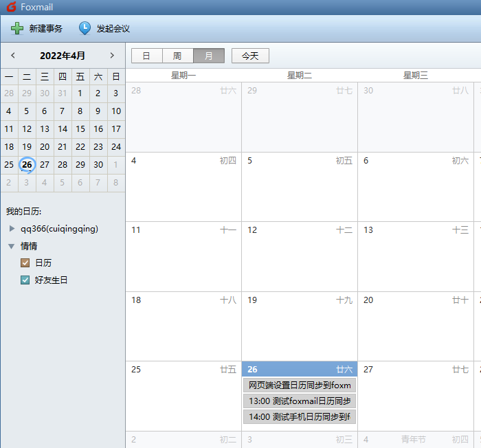Toggle the 日历 calendar checkbox
The height and width of the screenshot is (448, 481).
25,262
